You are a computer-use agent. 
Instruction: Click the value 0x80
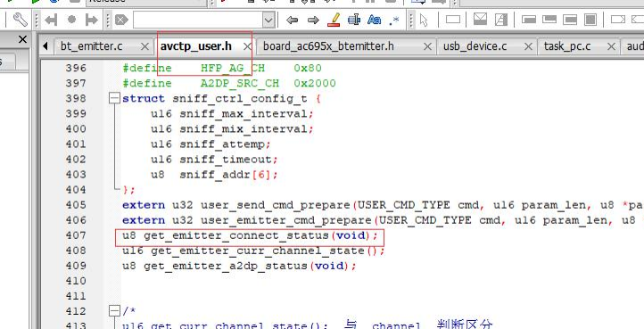308,68
